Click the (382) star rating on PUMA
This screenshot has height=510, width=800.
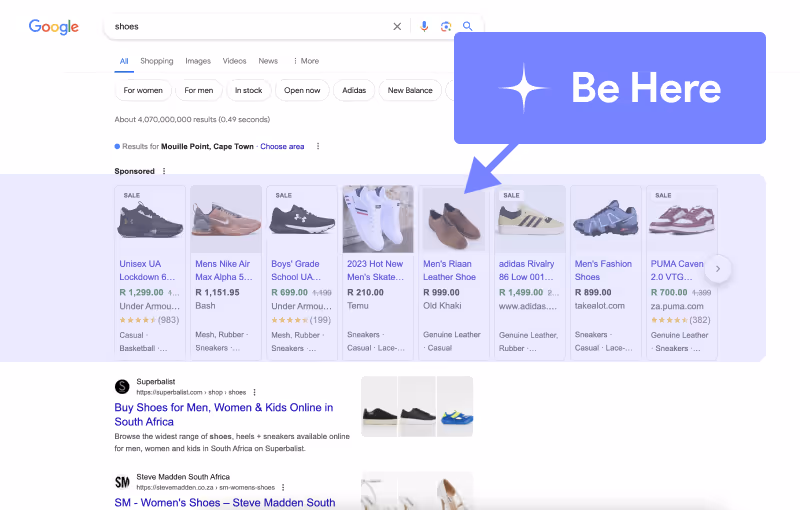pyautogui.click(x=681, y=320)
